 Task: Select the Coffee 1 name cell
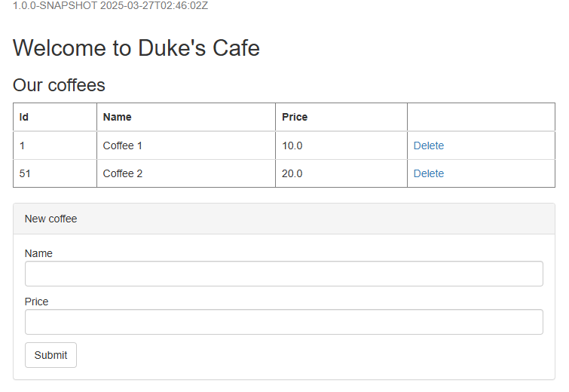pos(123,145)
